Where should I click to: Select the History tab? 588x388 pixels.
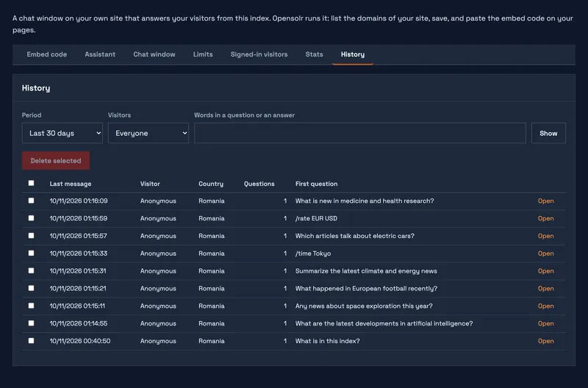(x=353, y=54)
